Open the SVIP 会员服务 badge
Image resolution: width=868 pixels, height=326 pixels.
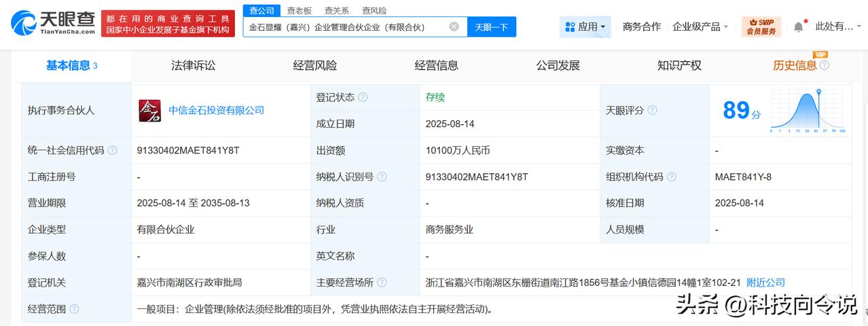click(x=761, y=27)
